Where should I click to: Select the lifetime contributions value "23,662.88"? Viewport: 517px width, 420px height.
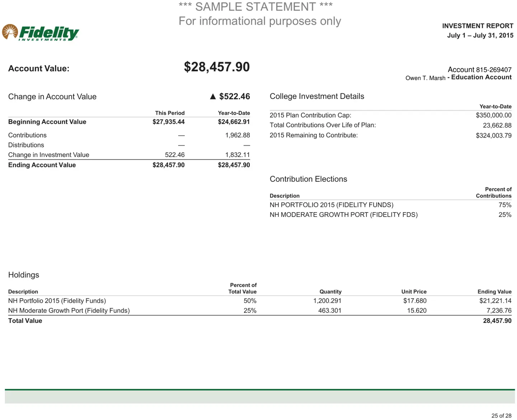[x=497, y=125]
